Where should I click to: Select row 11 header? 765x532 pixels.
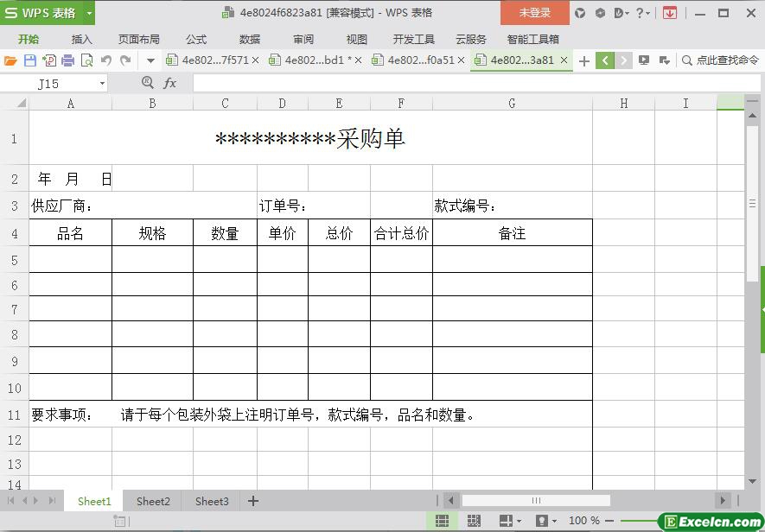(15, 415)
